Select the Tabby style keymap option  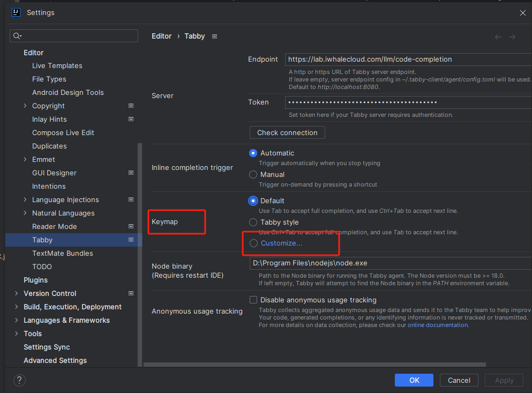[x=253, y=222]
